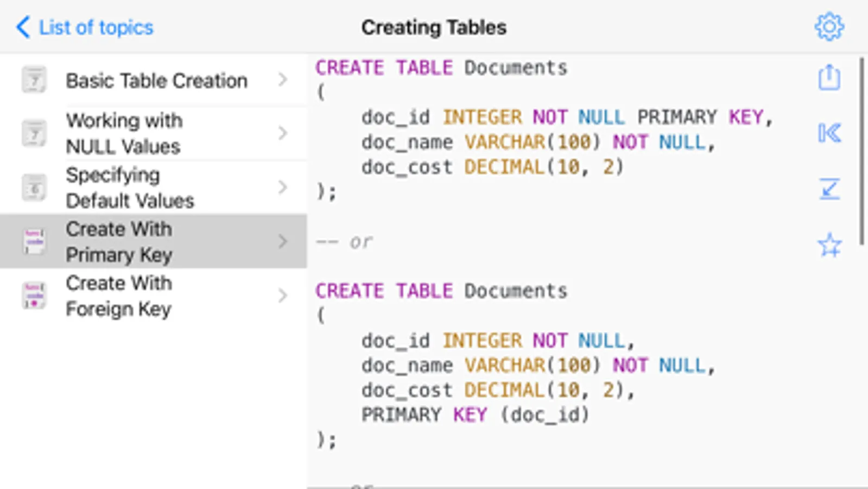Click the Working with NULL Values icon

coord(34,133)
